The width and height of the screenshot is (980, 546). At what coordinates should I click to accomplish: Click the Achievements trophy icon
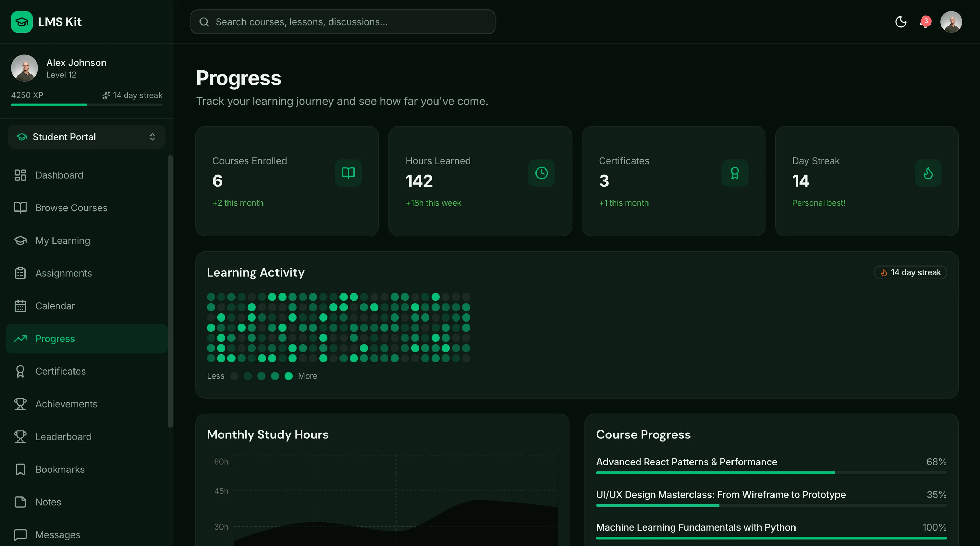tap(20, 404)
